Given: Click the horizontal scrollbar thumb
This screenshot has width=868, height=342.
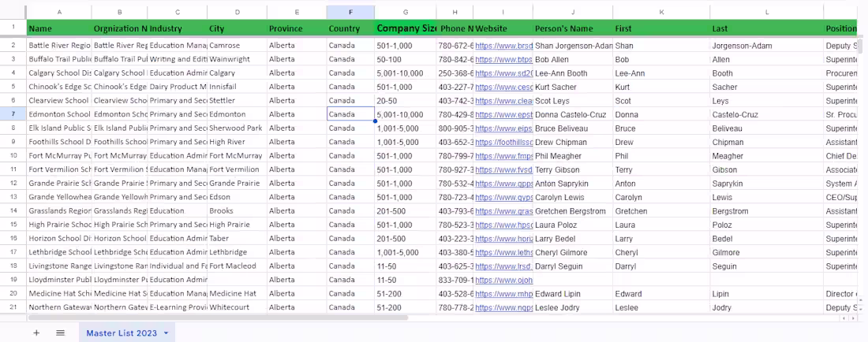Looking at the screenshot, I should click(x=218, y=318).
